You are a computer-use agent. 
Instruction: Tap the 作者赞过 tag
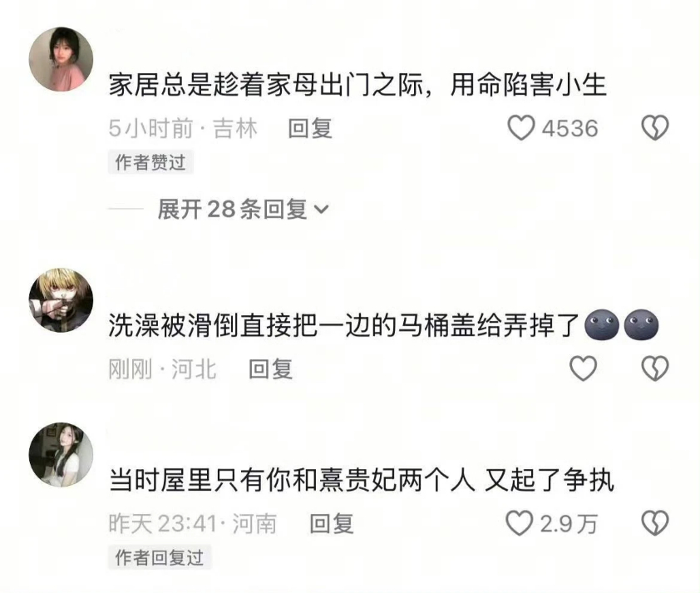coord(150,162)
